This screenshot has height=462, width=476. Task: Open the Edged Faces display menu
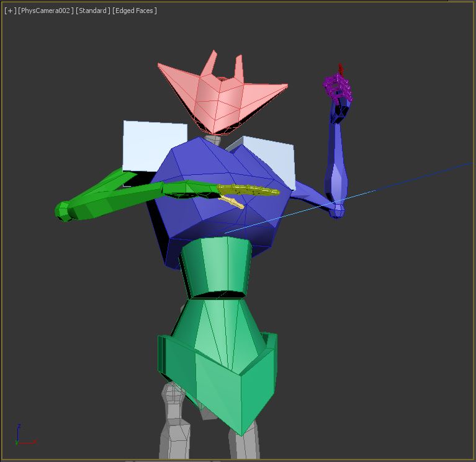[x=135, y=11]
